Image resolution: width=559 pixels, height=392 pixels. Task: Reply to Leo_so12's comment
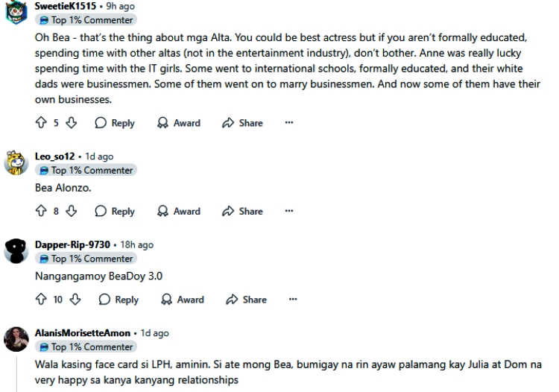[x=114, y=211]
